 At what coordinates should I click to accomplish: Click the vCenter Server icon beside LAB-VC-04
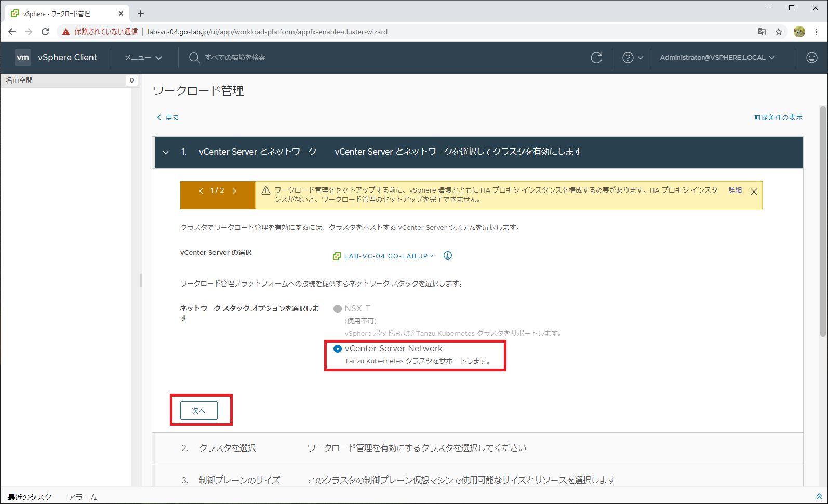[x=337, y=256]
